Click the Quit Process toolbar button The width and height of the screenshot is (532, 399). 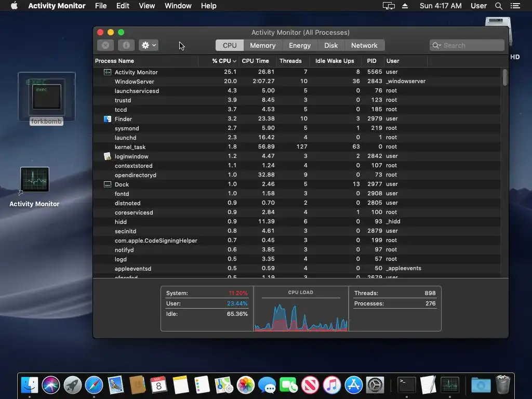click(x=105, y=45)
